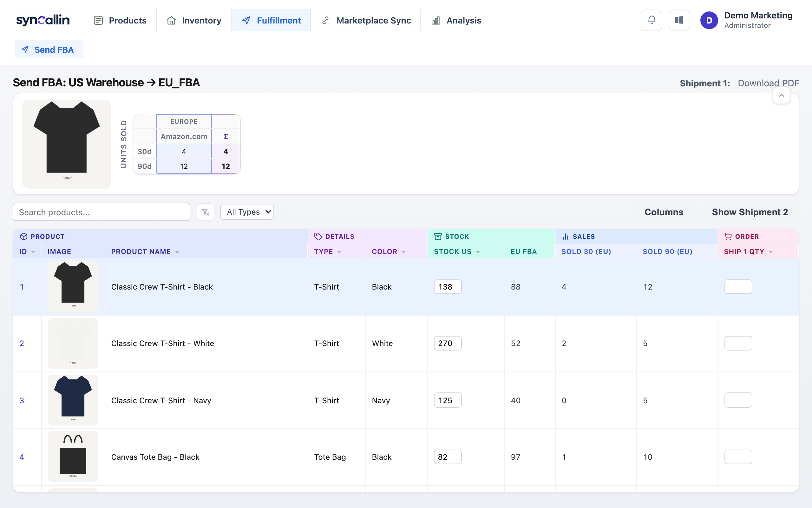Click the Windows apps grid icon
This screenshot has height=508, width=812.
(679, 20)
